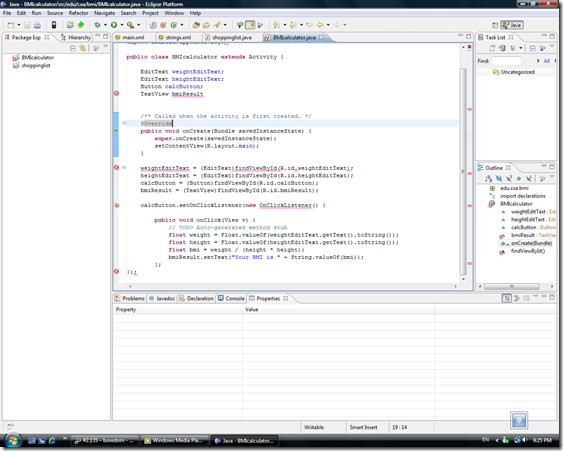Screen dimensions: 563x451
Task: Toggle Show Categories in Properties view
Action: click(x=507, y=298)
